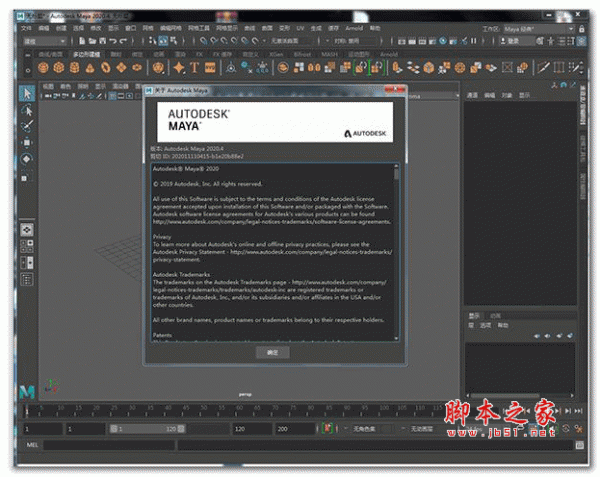Image resolution: width=600 pixels, height=477 pixels.
Task: Create a polygon disc from the shelf
Action: coord(137,68)
